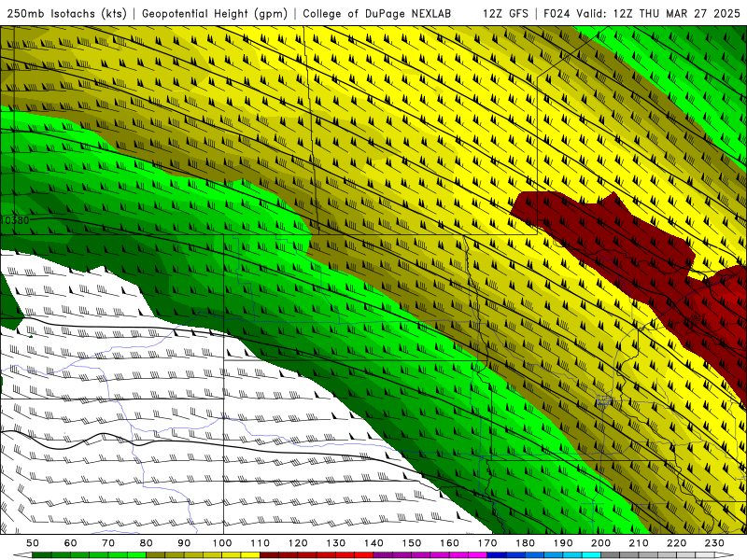Click the magenta color bar segment left of 170

(x=478, y=555)
